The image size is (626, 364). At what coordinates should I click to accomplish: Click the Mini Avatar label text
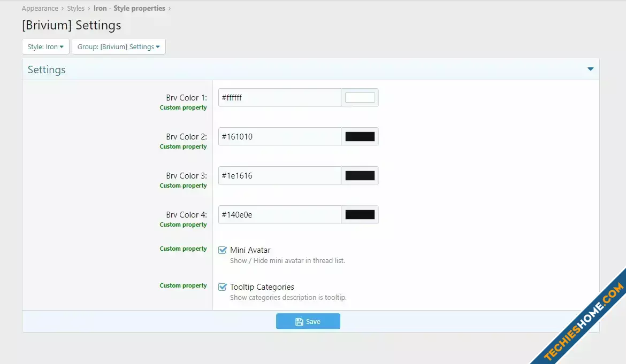[x=250, y=250]
